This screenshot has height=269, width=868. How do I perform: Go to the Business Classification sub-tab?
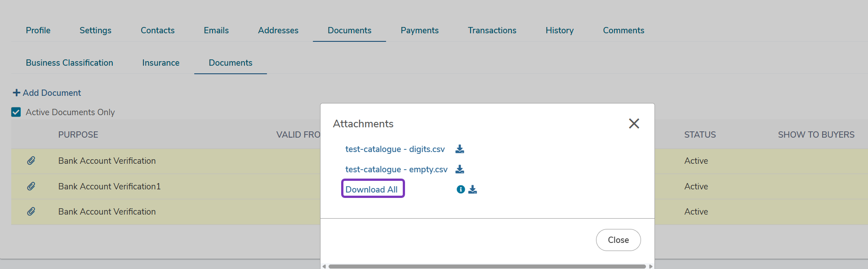pos(69,63)
